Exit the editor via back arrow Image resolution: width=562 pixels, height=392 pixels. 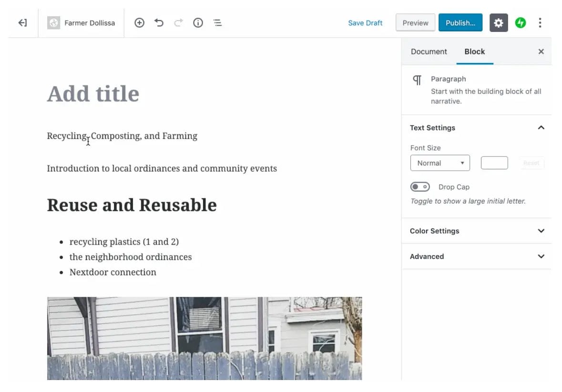coord(22,22)
